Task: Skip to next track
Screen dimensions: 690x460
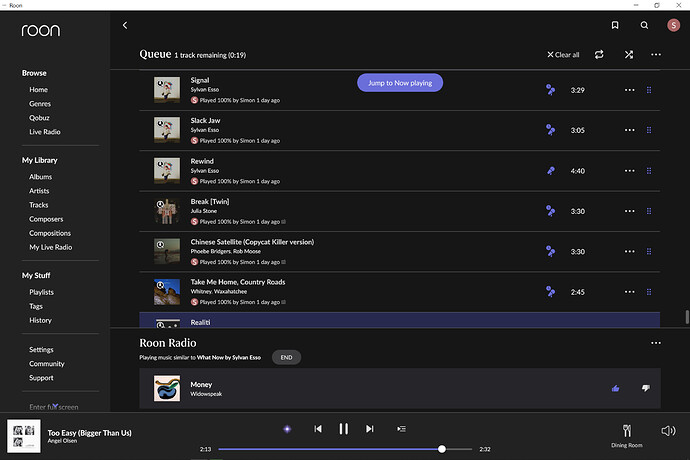Action: coord(370,429)
